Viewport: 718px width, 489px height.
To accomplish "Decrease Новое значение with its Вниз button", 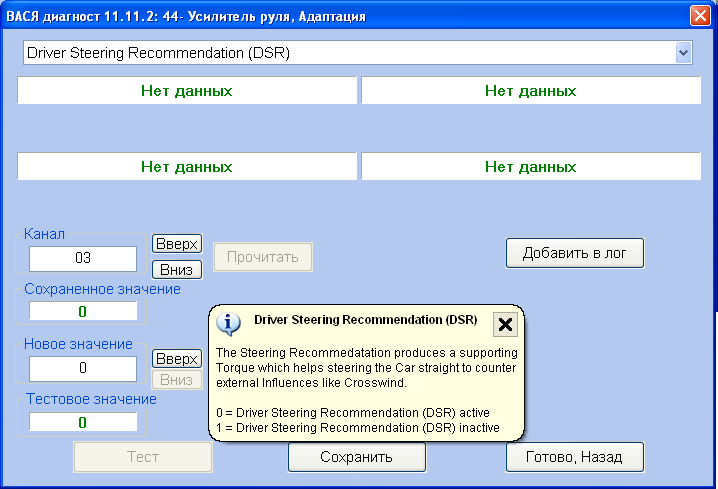I will point(176,379).
